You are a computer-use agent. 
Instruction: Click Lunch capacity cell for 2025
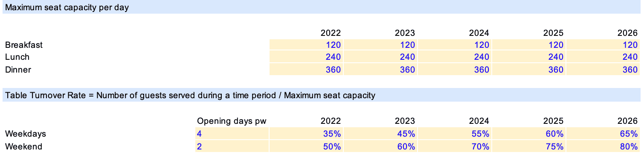(529, 57)
